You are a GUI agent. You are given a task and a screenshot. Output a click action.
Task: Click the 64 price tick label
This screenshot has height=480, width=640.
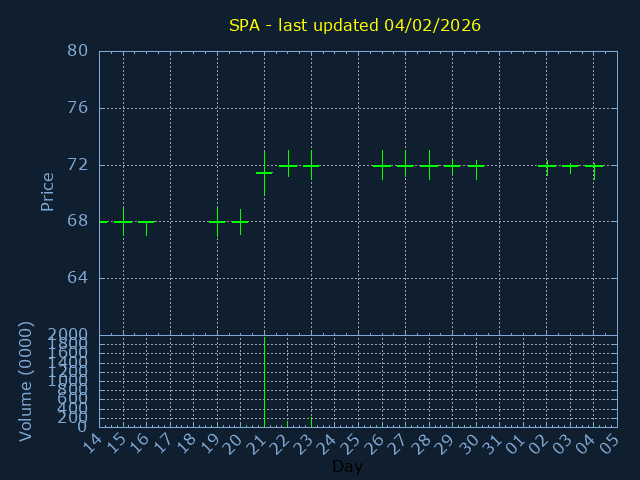pyautogui.click(x=78, y=278)
